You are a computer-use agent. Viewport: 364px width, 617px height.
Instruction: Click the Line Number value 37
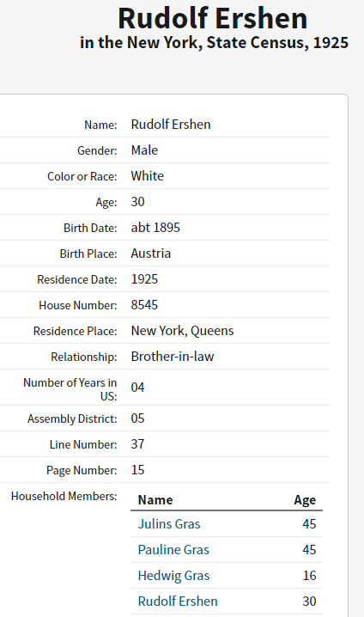click(x=137, y=444)
